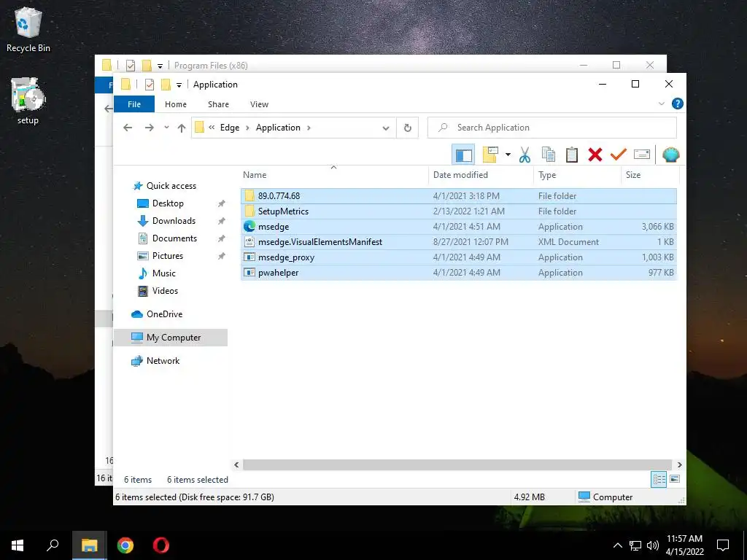
Task: Switch to the Home ribbon tab
Action: [x=176, y=104]
